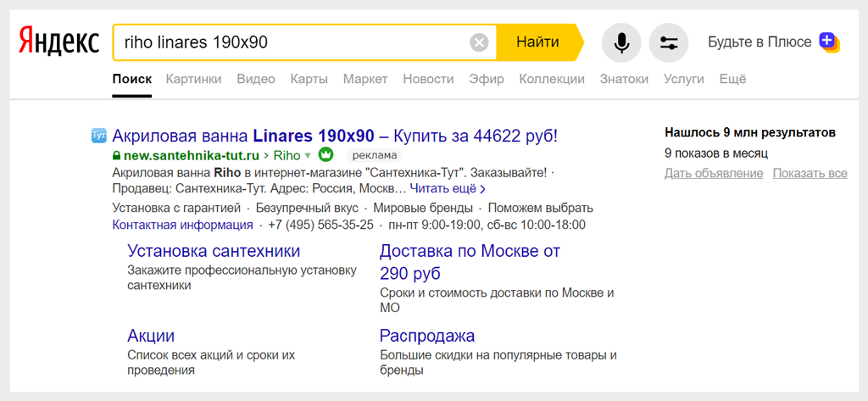
Task: Open the Знатоки tab
Action: point(624,79)
